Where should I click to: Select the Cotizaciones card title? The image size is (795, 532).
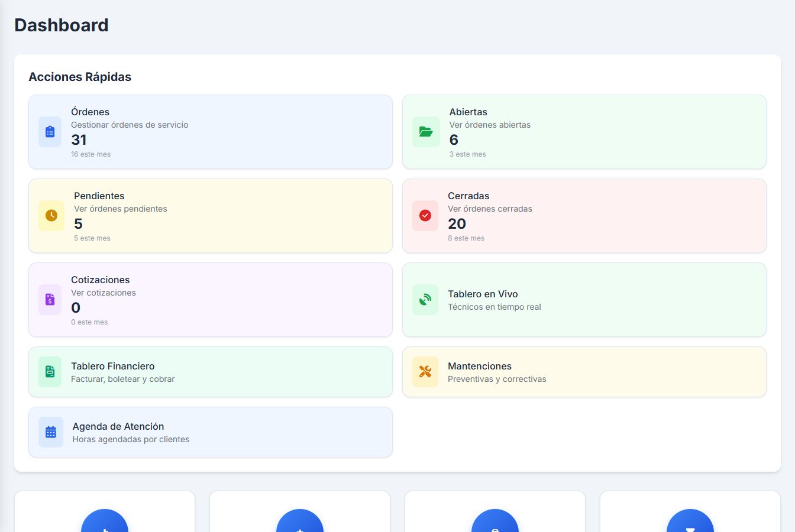click(x=101, y=280)
